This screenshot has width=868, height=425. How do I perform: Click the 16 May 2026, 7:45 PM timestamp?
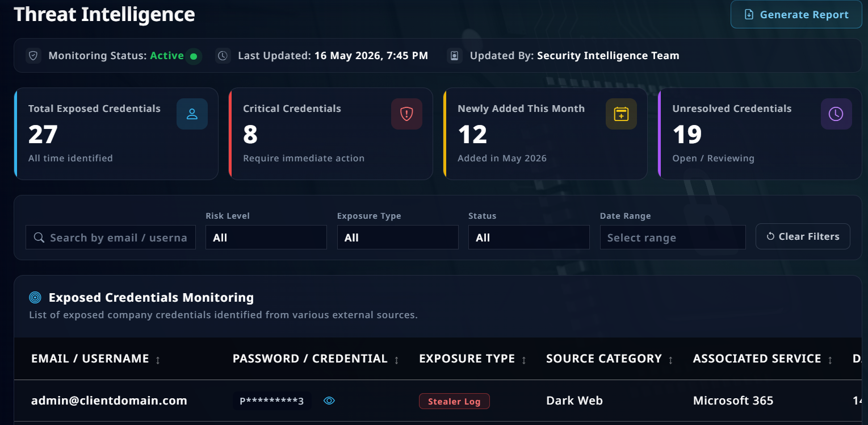coord(371,56)
